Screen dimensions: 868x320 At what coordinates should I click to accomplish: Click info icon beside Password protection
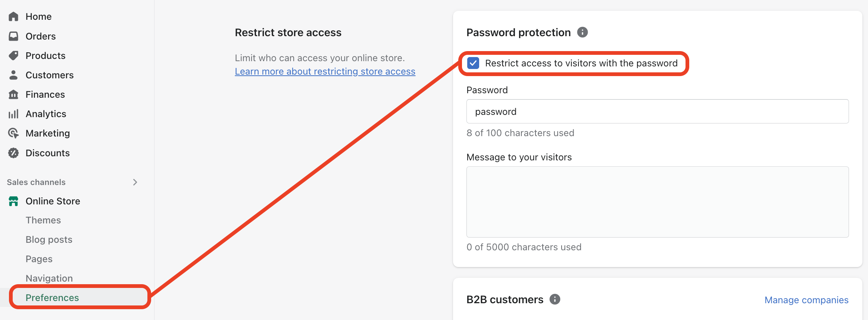point(582,32)
